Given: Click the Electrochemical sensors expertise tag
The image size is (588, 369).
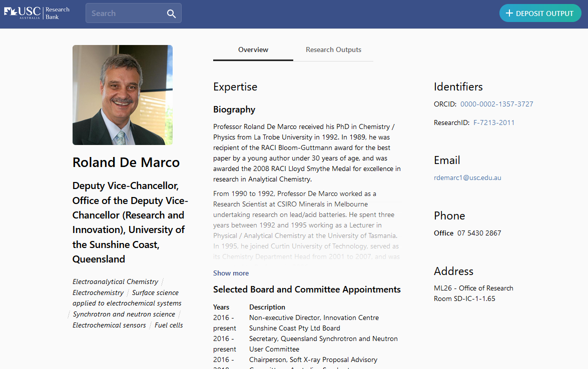Looking at the screenshot, I should pos(109,325).
